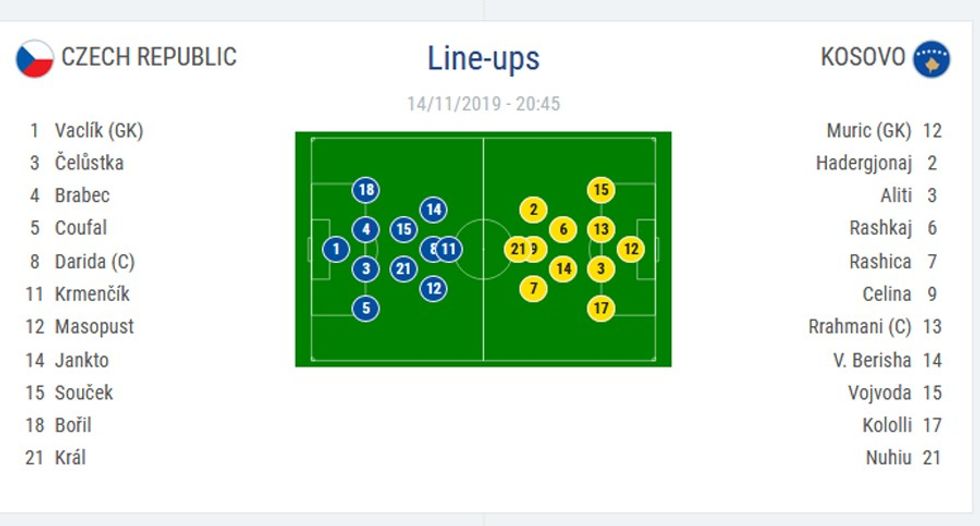This screenshot has width=980, height=526.
Task: Select blue goalkeeper number 1 marker
Action: pyautogui.click(x=336, y=249)
